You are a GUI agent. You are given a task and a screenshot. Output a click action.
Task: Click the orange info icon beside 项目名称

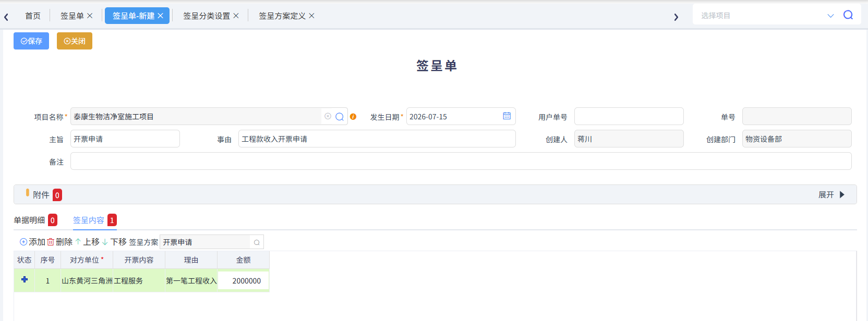point(353,117)
